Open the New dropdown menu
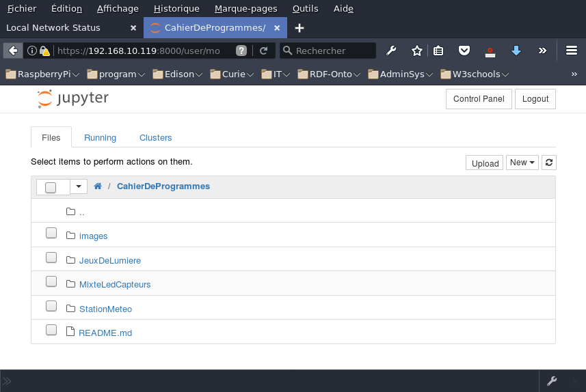Screen dimensions: 586x392 (522, 163)
